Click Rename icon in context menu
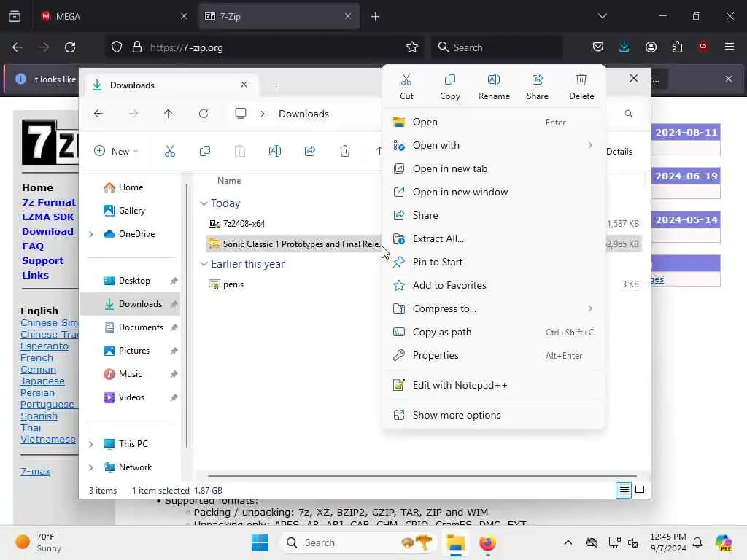The width and height of the screenshot is (747, 560). (494, 79)
